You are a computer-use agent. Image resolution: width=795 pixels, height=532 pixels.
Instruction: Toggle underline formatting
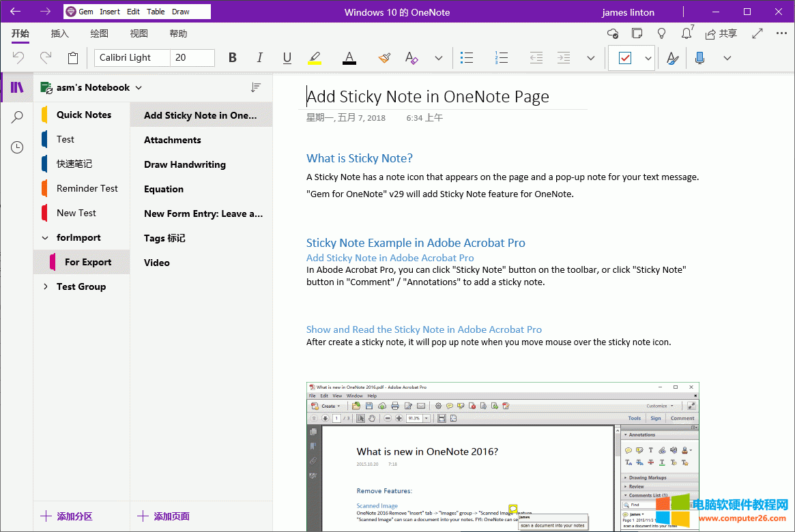click(287, 58)
